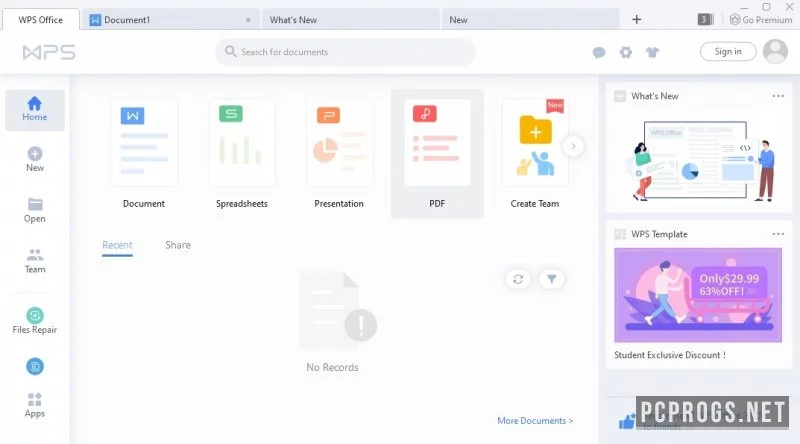Click the New plus icon in sidebar
This screenshot has height=444, width=800.
35,154
